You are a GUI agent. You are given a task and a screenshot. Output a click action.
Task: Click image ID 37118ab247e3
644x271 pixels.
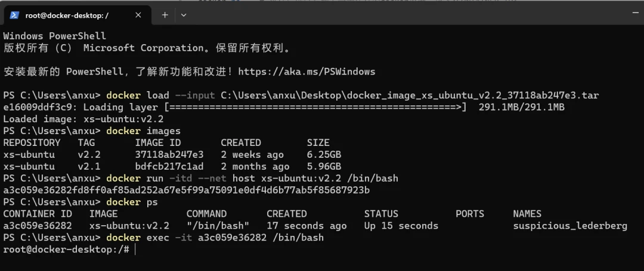click(x=169, y=155)
